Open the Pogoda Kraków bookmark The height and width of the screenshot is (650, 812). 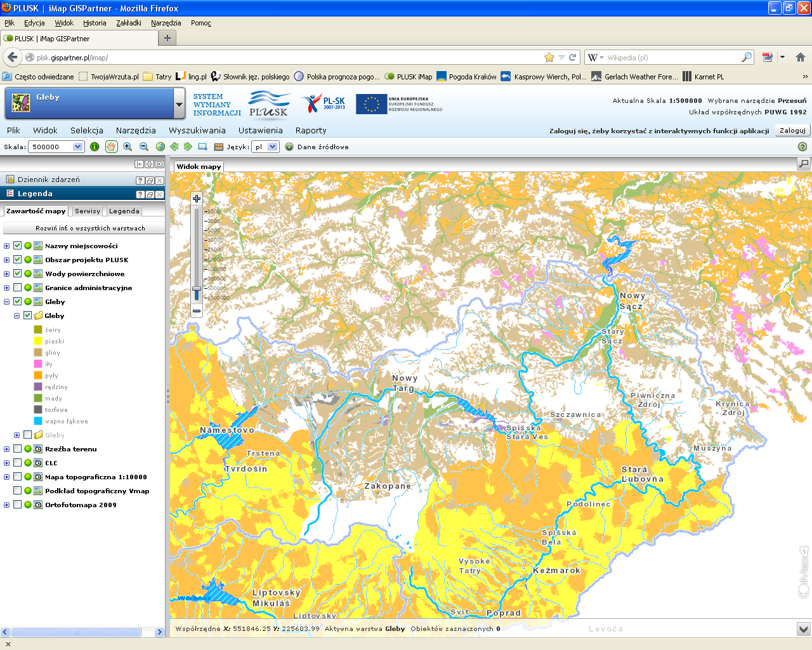tap(466, 76)
